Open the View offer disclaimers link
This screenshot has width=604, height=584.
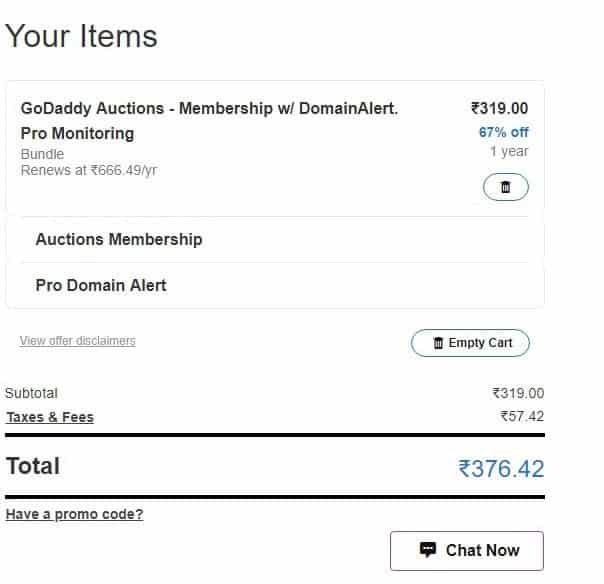coord(78,341)
